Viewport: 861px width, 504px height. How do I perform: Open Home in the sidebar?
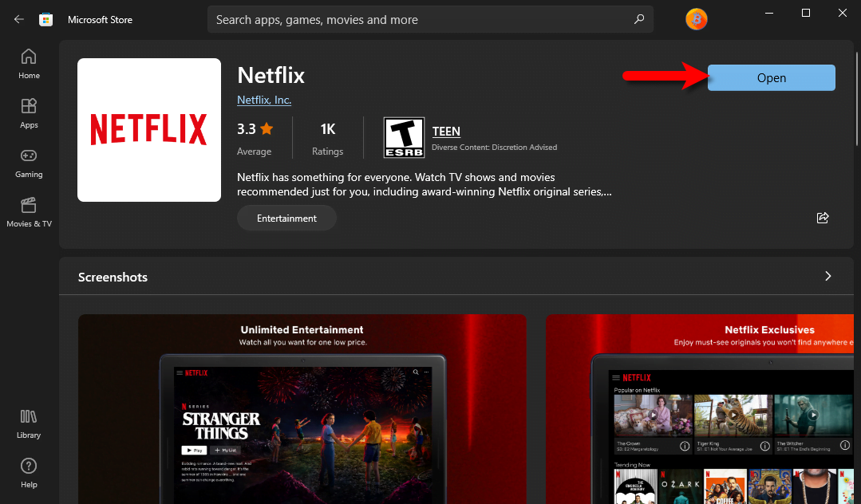29,65
